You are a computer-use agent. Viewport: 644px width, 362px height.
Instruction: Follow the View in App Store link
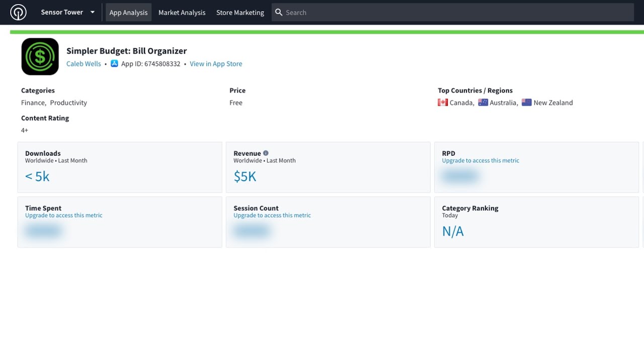pyautogui.click(x=216, y=64)
